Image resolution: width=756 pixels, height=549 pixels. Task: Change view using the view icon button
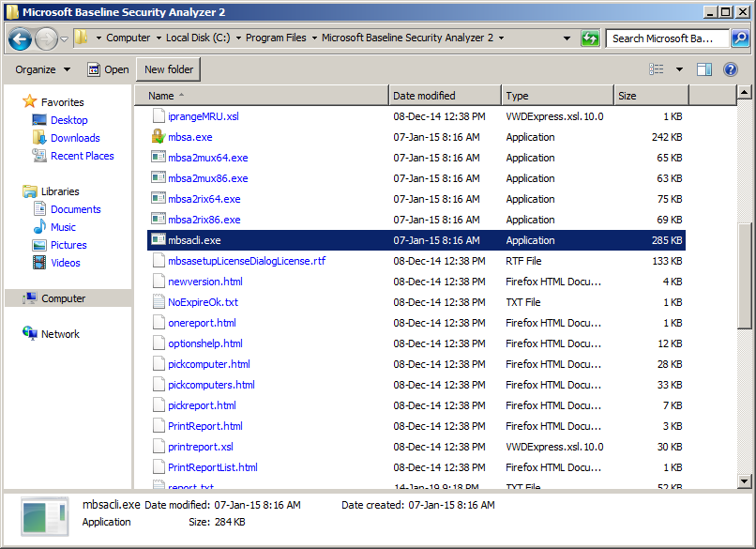657,69
